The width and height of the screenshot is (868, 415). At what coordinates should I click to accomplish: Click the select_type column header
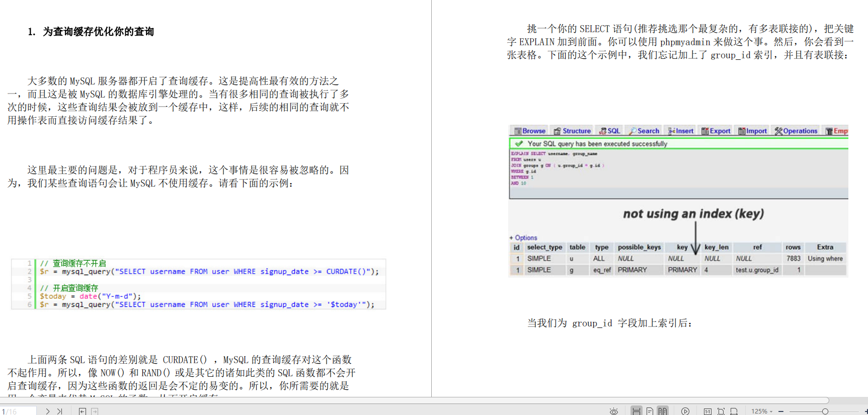pyautogui.click(x=544, y=247)
